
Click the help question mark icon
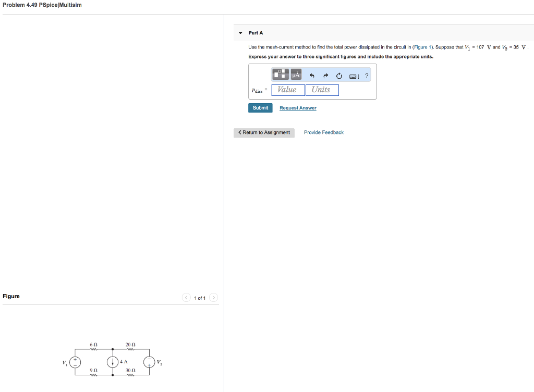point(367,76)
